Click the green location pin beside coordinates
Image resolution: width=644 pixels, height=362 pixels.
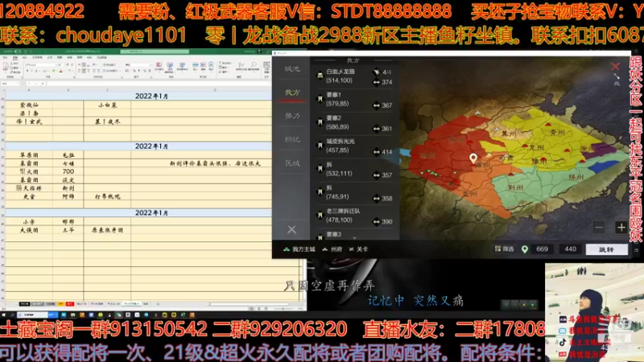click(x=525, y=249)
